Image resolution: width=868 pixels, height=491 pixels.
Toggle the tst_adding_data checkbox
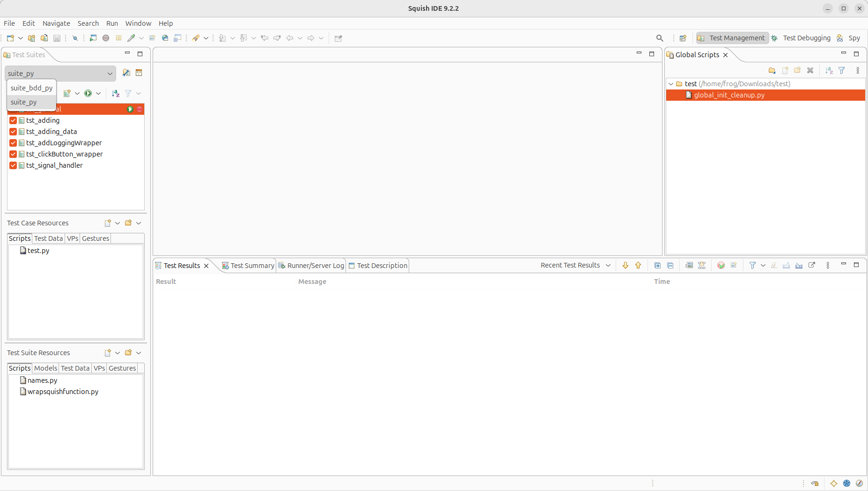click(13, 132)
